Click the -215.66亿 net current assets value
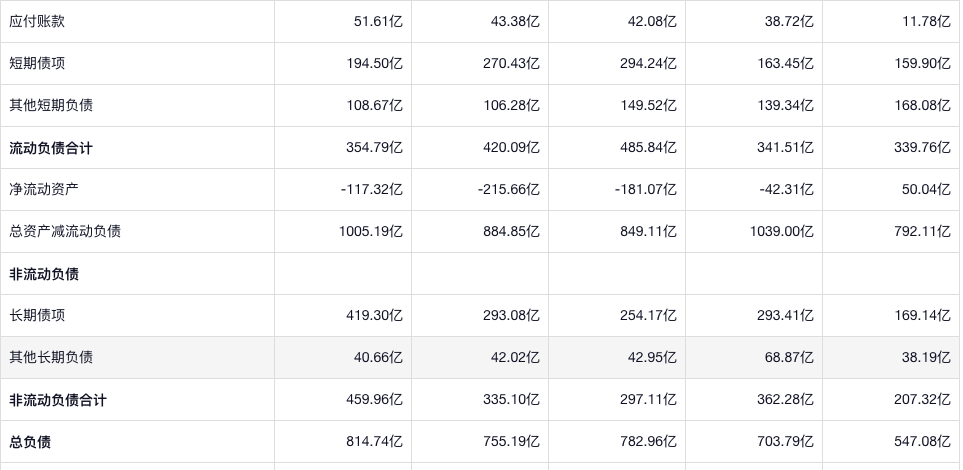Viewport: 963px width, 470px height. (508, 189)
